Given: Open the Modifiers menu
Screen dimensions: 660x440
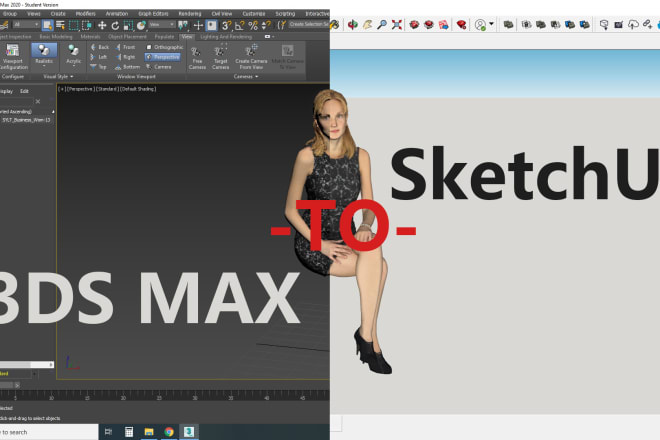Looking at the screenshot, I should tap(85, 14).
